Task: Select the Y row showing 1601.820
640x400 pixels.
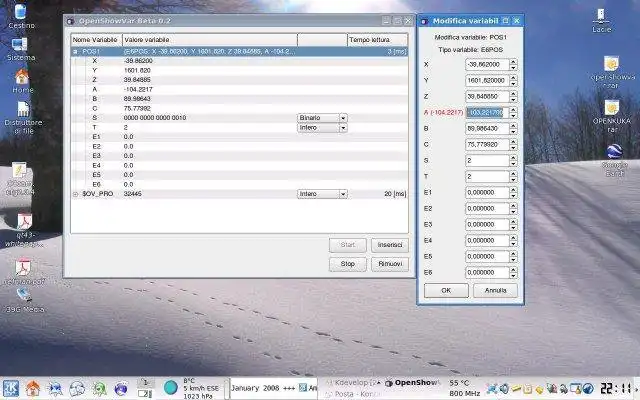Action: click(239, 70)
